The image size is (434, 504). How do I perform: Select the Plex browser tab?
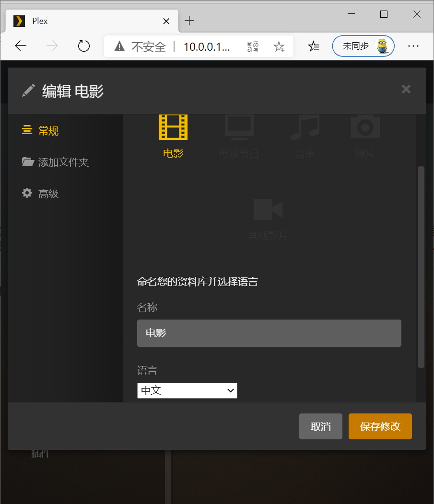(92, 21)
